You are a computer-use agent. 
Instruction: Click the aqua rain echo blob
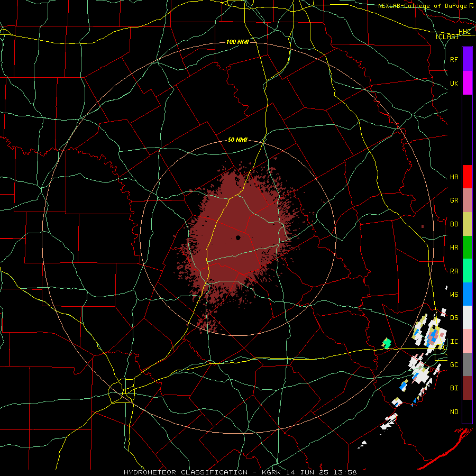coord(387,343)
